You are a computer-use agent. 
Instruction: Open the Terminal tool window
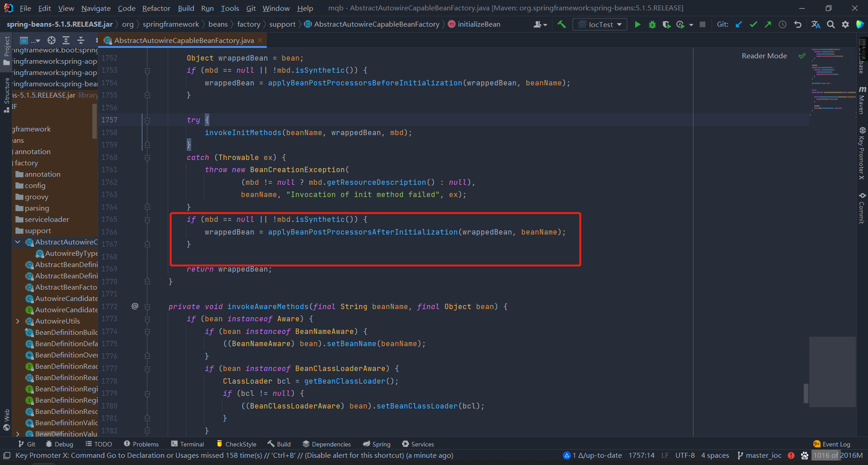[188, 444]
